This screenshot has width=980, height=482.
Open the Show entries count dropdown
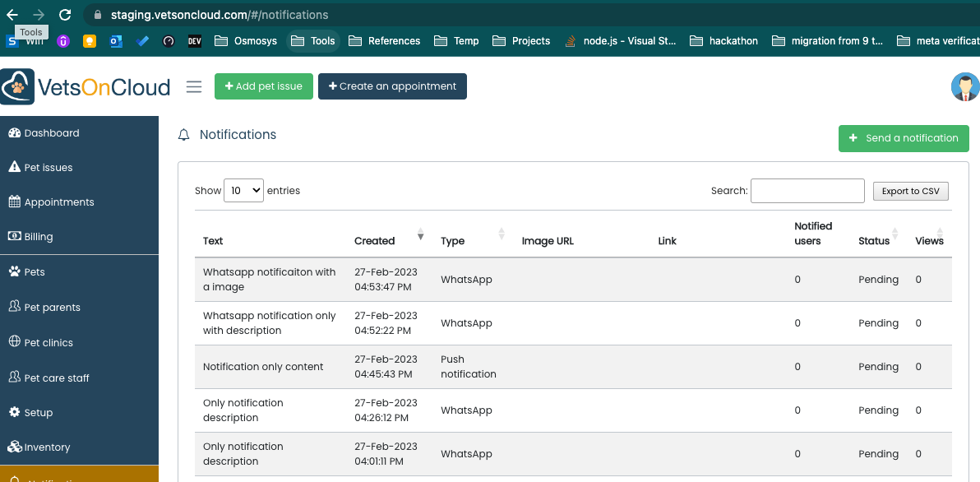tap(243, 191)
